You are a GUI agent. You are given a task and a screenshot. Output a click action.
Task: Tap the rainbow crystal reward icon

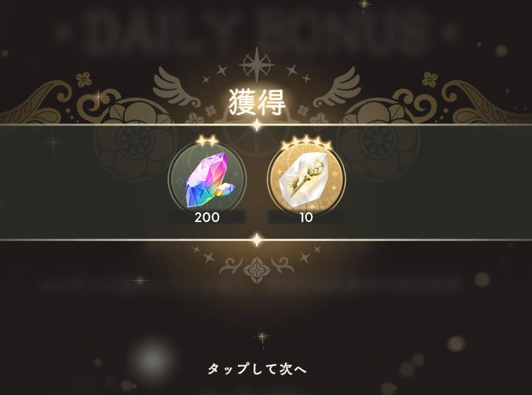tap(208, 180)
